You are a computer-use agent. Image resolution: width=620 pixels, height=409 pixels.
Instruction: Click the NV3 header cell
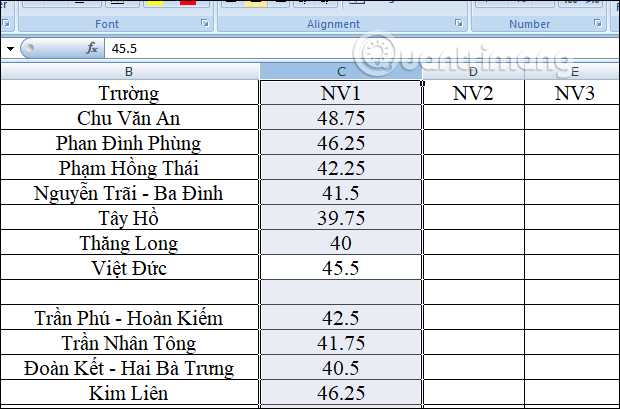pyautogui.click(x=572, y=93)
